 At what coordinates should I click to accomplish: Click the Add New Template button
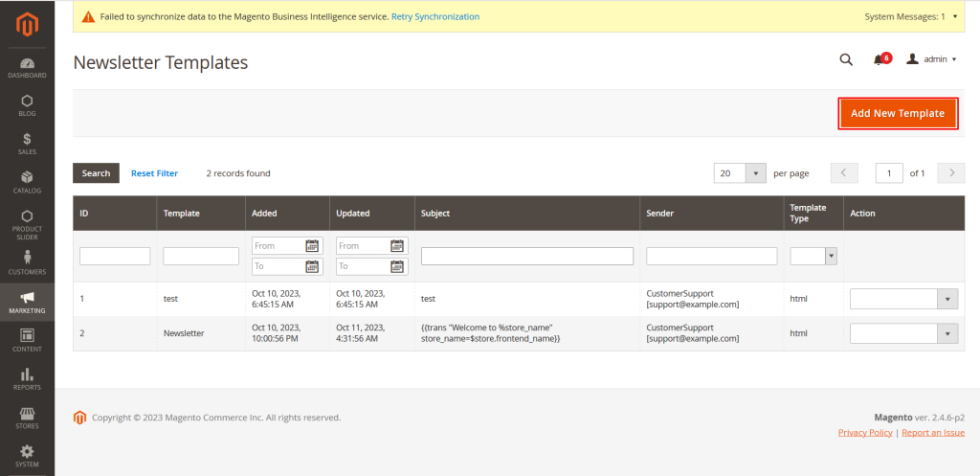[898, 113]
